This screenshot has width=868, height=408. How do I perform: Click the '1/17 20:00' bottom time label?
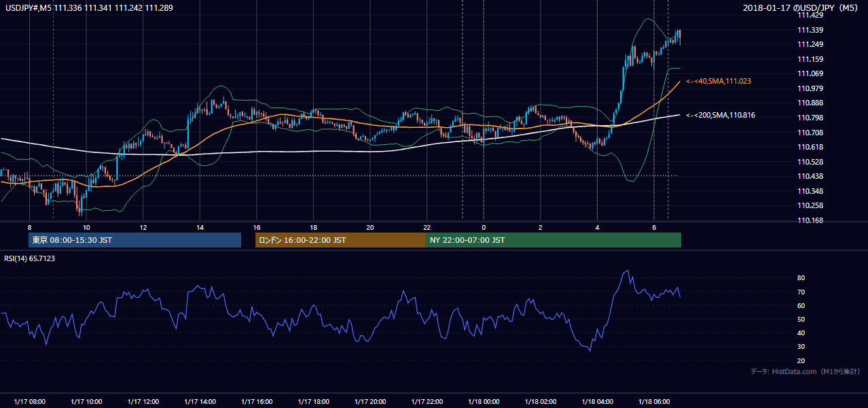(x=369, y=401)
